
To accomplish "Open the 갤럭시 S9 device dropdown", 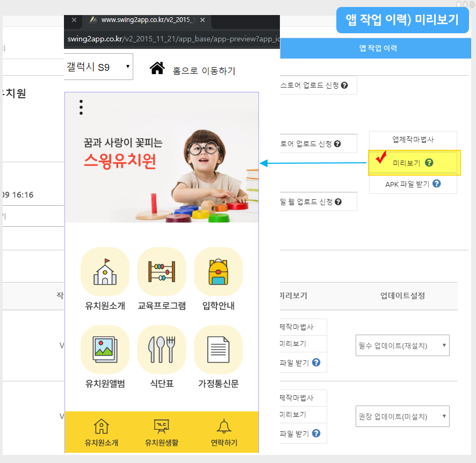I will (98, 67).
